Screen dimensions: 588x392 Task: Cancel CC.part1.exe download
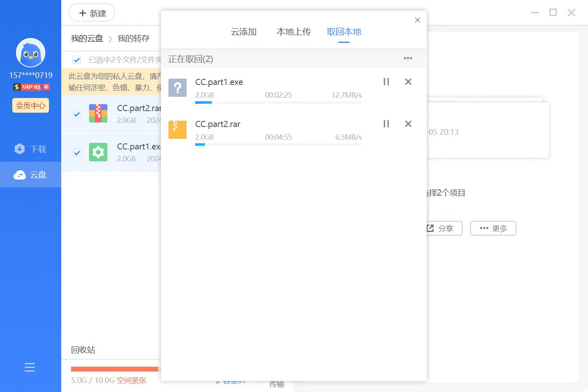tap(408, 82)
